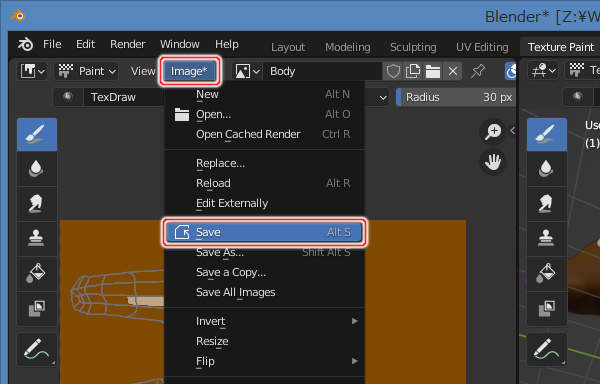Open the Window menu
The height and width of the screenshot is (384, 600).
tap(179, 44)
